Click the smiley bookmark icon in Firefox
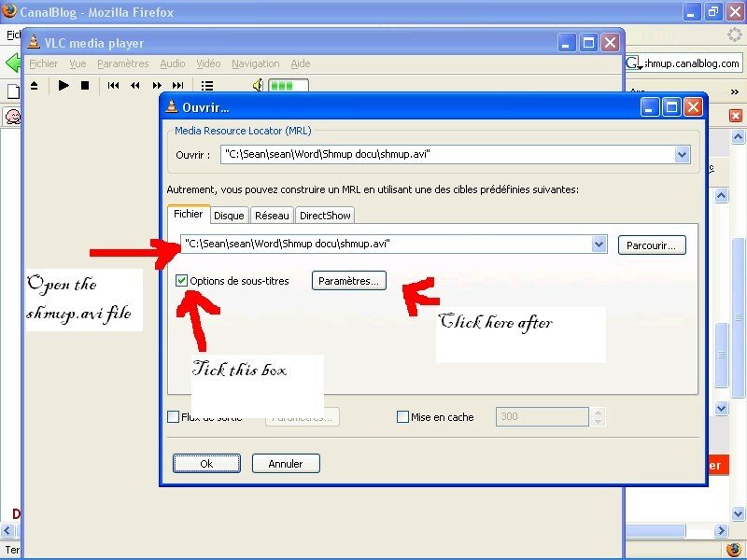747x560 pixels. click(13, 116)
